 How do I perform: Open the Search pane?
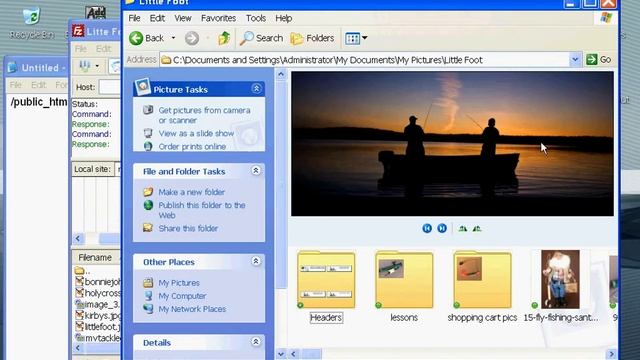click(261, 38)
